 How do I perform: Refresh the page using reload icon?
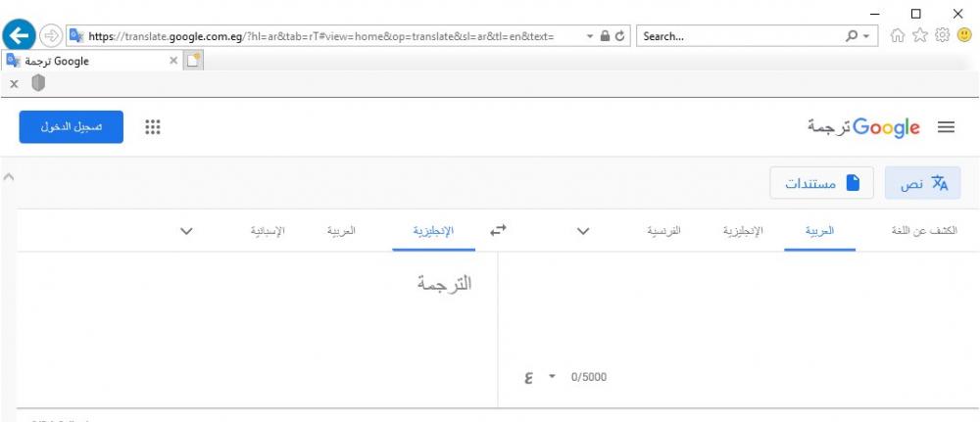click(x=621, y=36)
